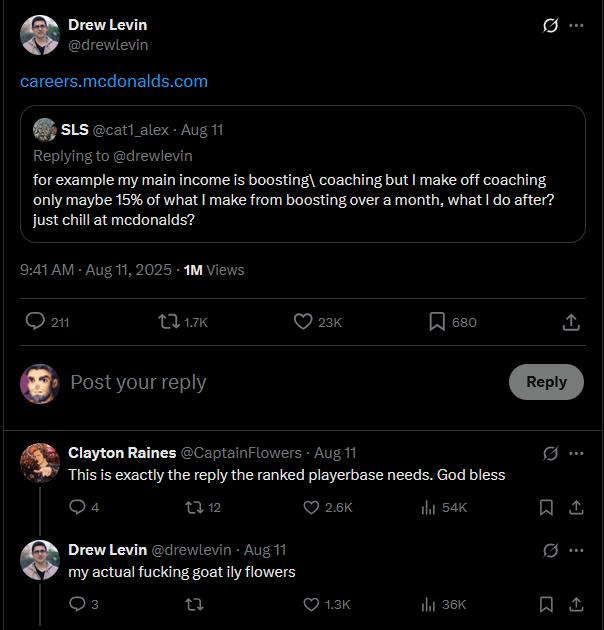The height and width of the screenshot is (630, 604).
Task: Bookmark the main post with 680 bookmarks
Action: click(437, 322)
